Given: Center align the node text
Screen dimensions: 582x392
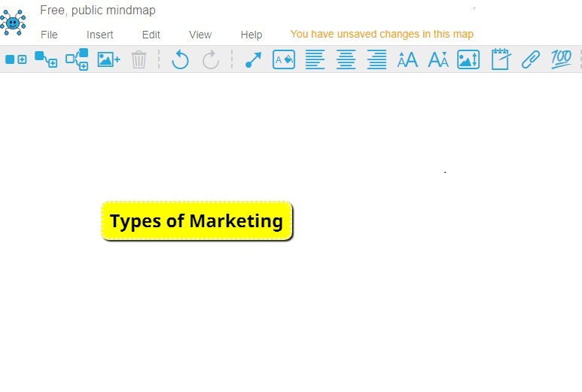Looking at the screenshot, I should pos(346,59).
